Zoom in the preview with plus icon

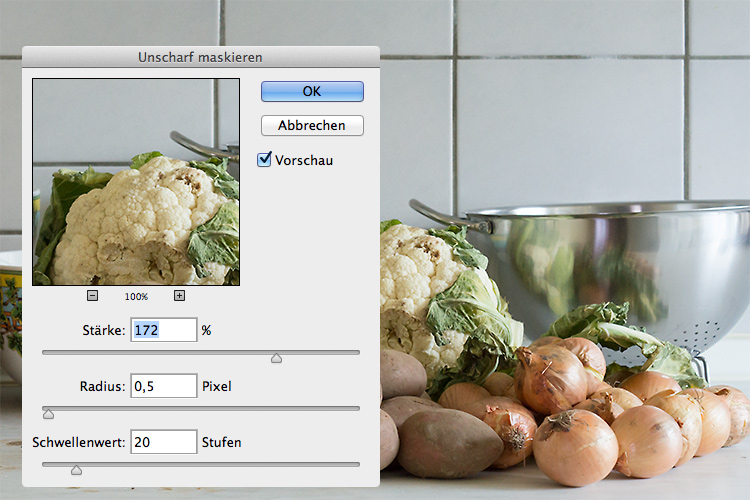point(179,296)
